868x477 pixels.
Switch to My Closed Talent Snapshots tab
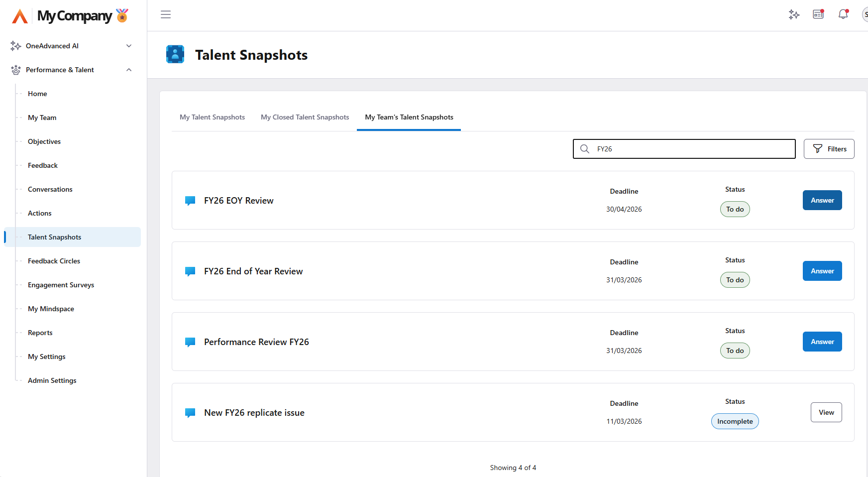[x=305, y=117]
